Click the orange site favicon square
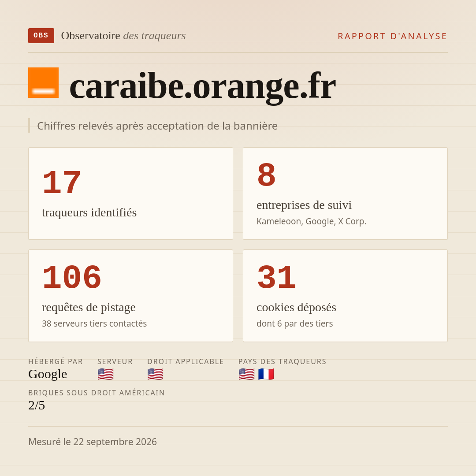This screenshot has height=476, width=476. pyautogui.click(x=43, y=82)
